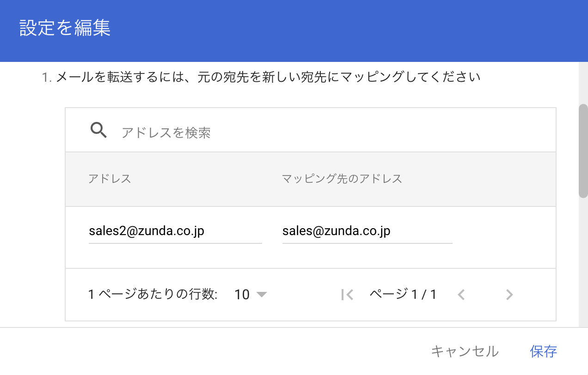Image resolution: width=588 pixels, height=375 pixels.
Task: Edit the sales2@zunda.co.jp address field
Action: 175,231
